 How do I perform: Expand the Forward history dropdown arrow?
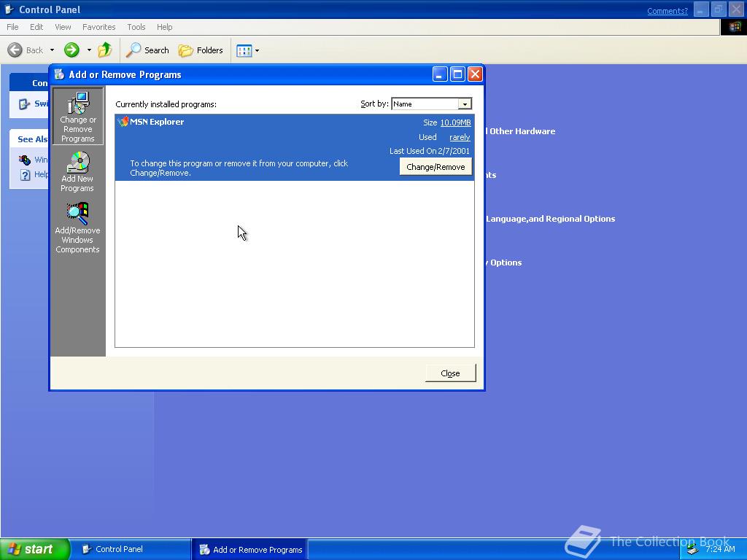(x=89, y=50)
